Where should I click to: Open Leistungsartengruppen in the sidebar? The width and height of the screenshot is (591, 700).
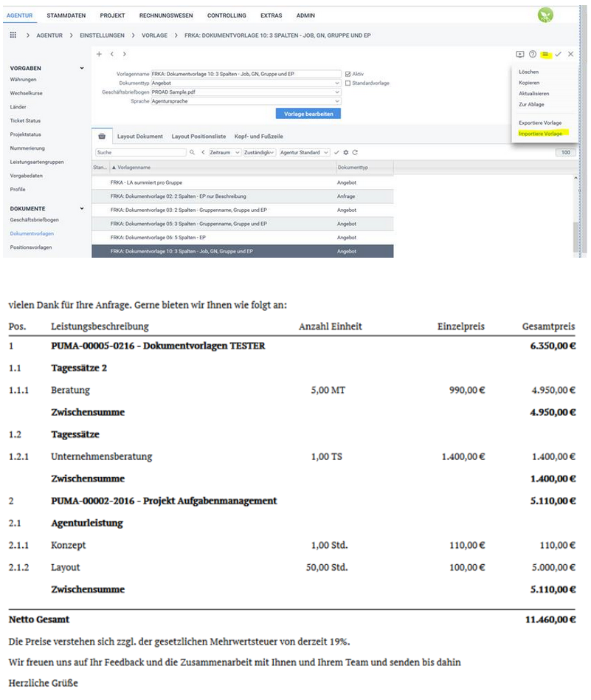[x=37, y=162]
